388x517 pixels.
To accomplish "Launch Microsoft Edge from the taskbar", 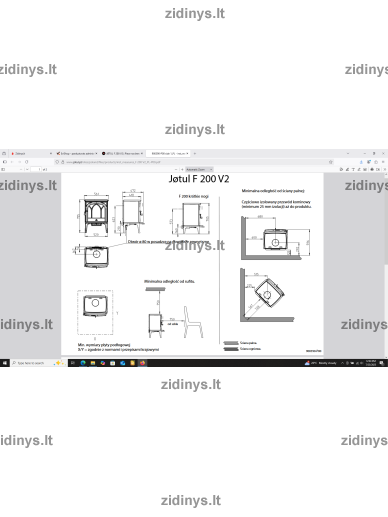I will coord(83,363).
